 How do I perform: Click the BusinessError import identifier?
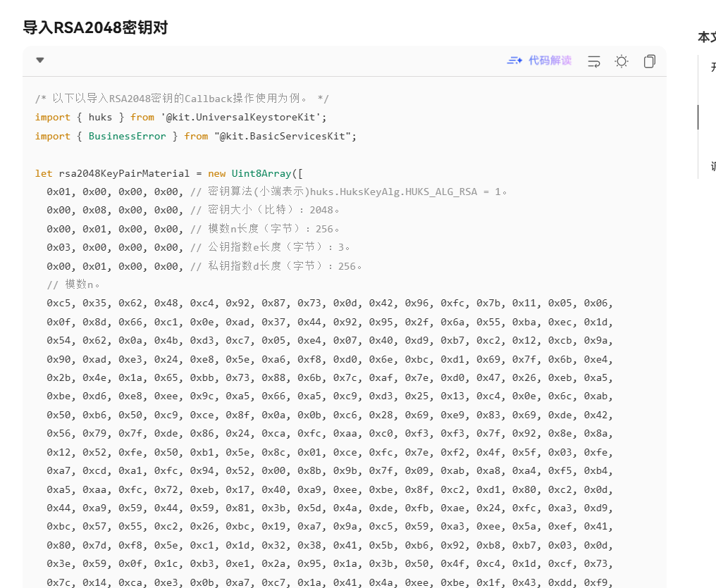pos(127,136)
